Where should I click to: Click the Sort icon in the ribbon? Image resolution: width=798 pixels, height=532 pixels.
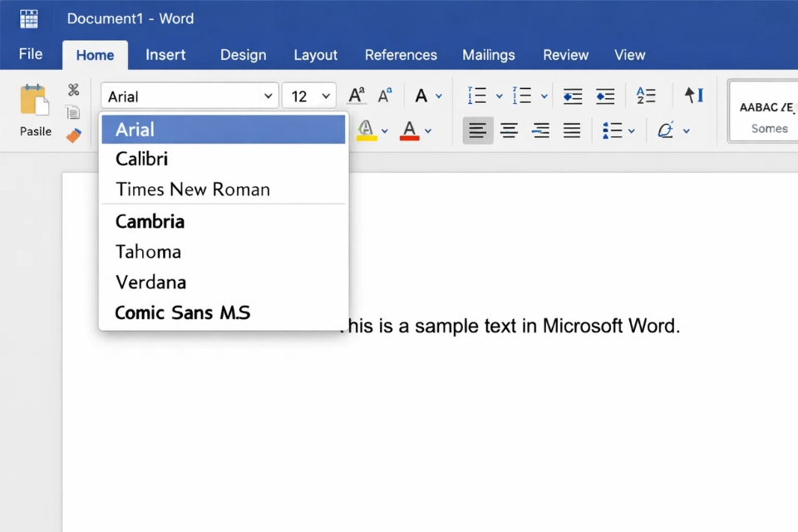click(x=647, y=95)
